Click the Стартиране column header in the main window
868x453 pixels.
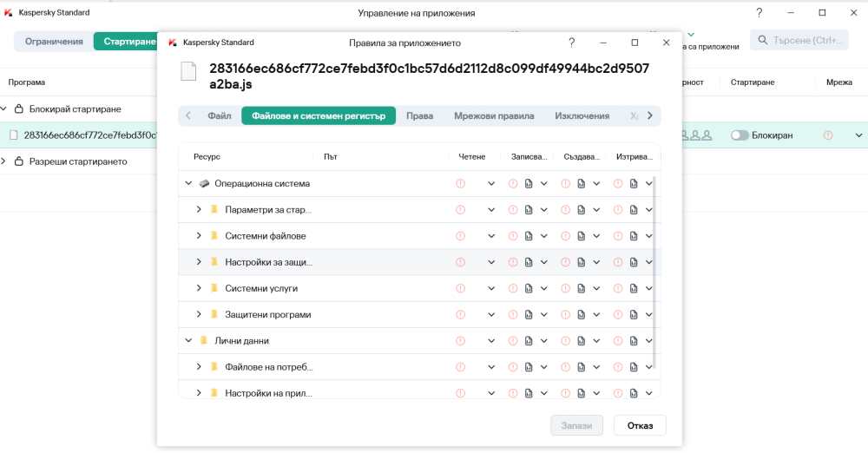[x=753, y=82]
